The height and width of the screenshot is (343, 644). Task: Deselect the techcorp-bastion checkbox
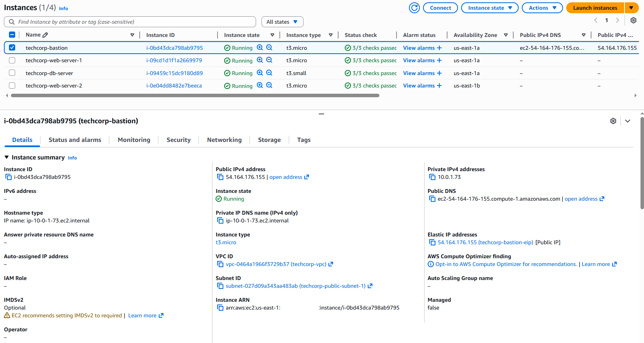12,47
